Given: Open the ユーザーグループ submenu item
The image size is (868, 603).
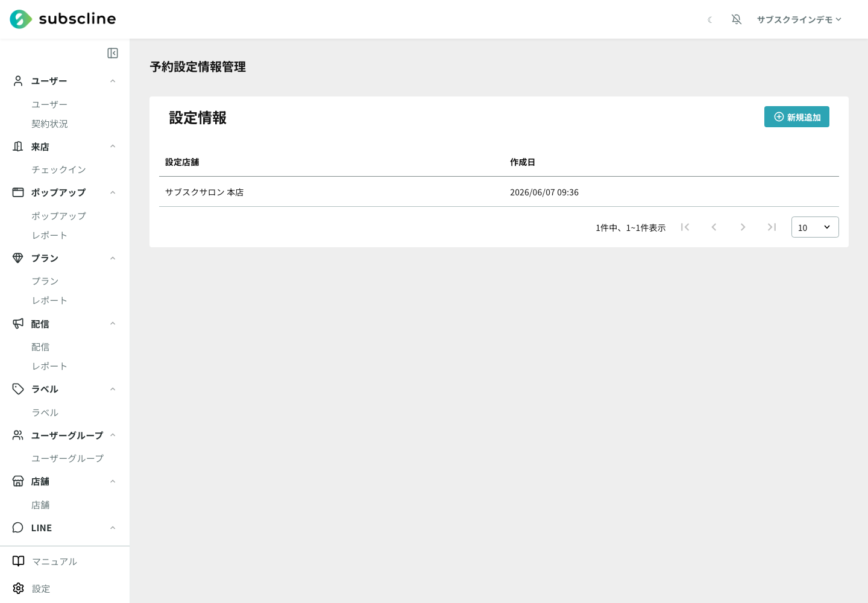Looking at the screenshot, I should tap(68, 458).
